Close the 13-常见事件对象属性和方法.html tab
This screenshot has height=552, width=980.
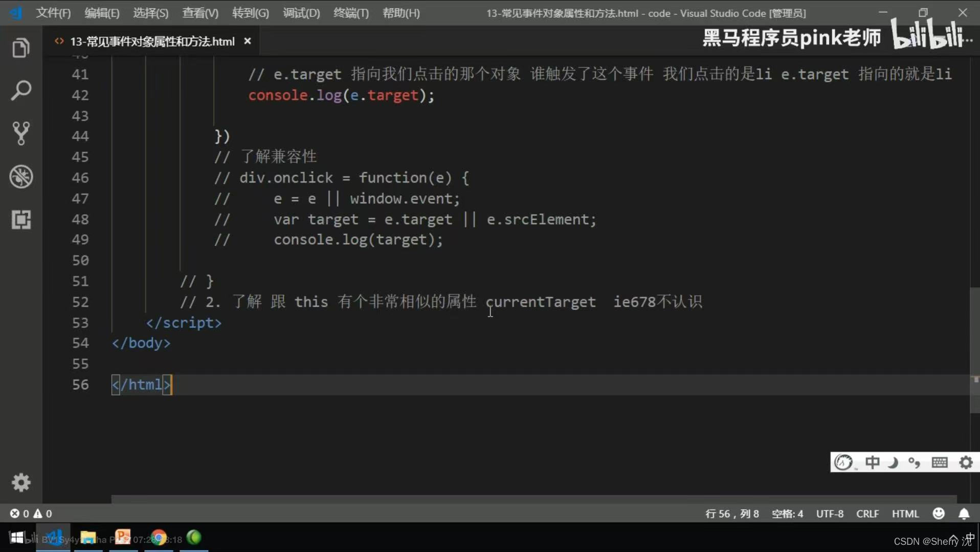point(248,41)
